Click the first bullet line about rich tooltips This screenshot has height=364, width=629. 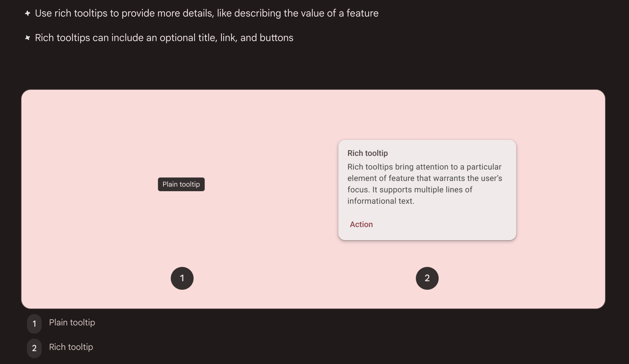207,13
